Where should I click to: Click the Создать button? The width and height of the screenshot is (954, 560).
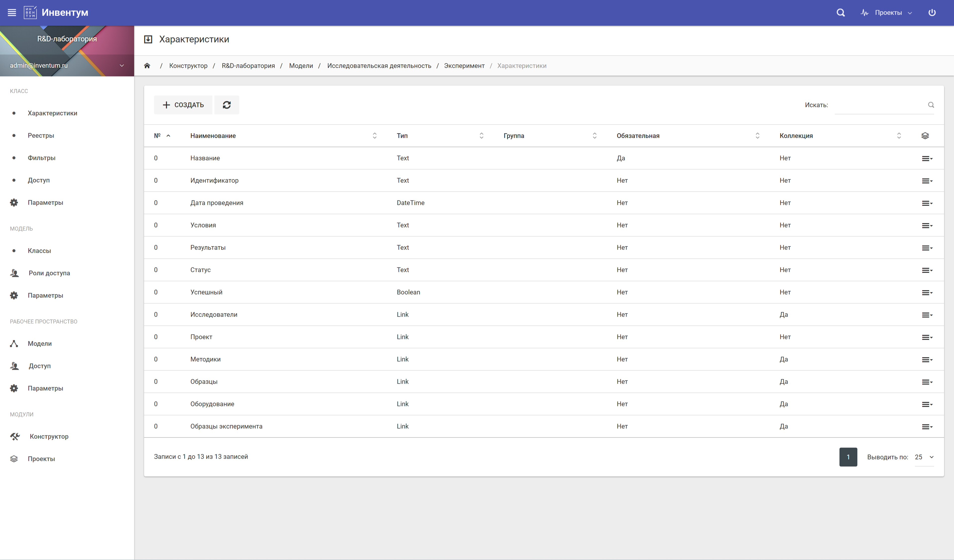tap(183, 105)
